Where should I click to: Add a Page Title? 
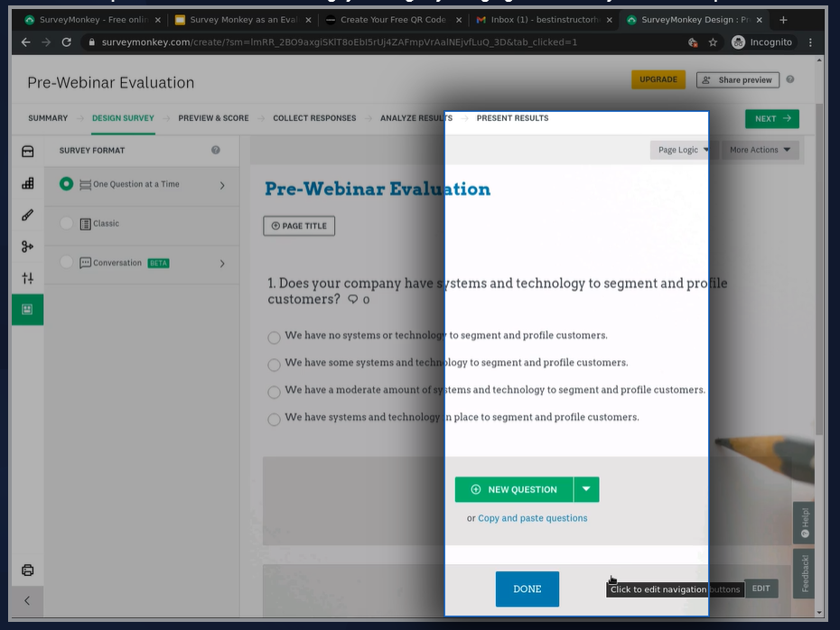pos(299,226)
